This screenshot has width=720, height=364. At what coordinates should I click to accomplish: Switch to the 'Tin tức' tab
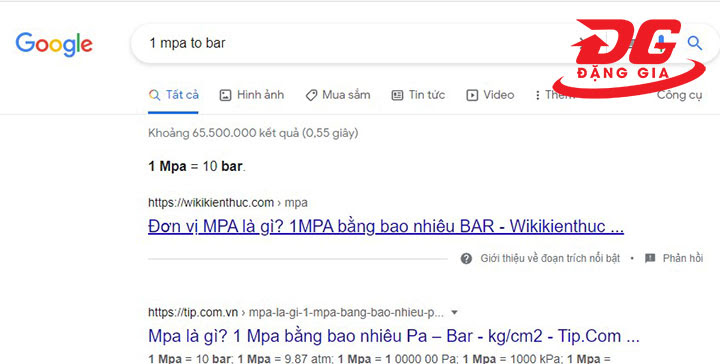[418, 95]
